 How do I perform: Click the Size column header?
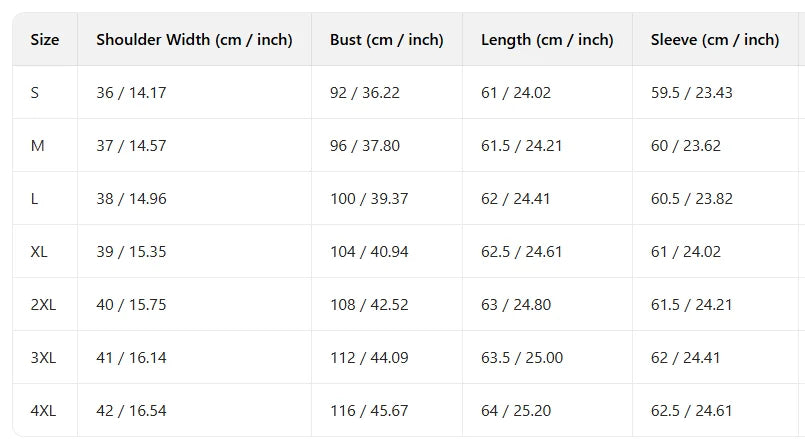[x=45, y=40]
